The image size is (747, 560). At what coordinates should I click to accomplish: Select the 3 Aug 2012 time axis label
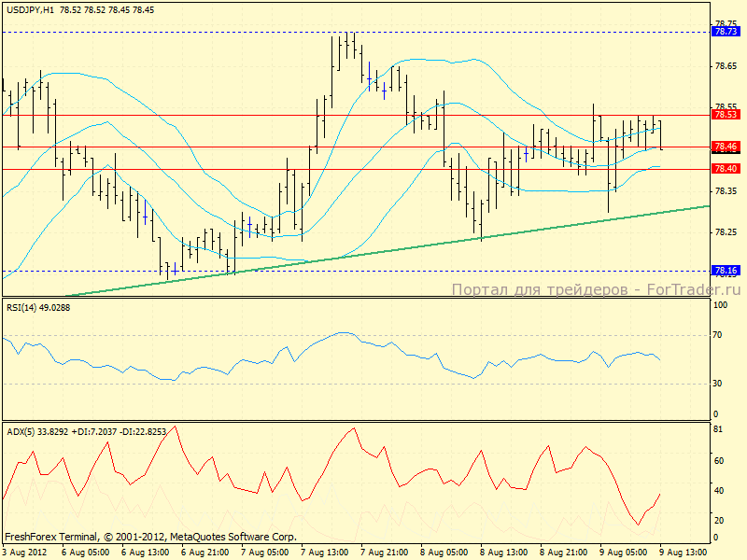[x=24, y=553]
